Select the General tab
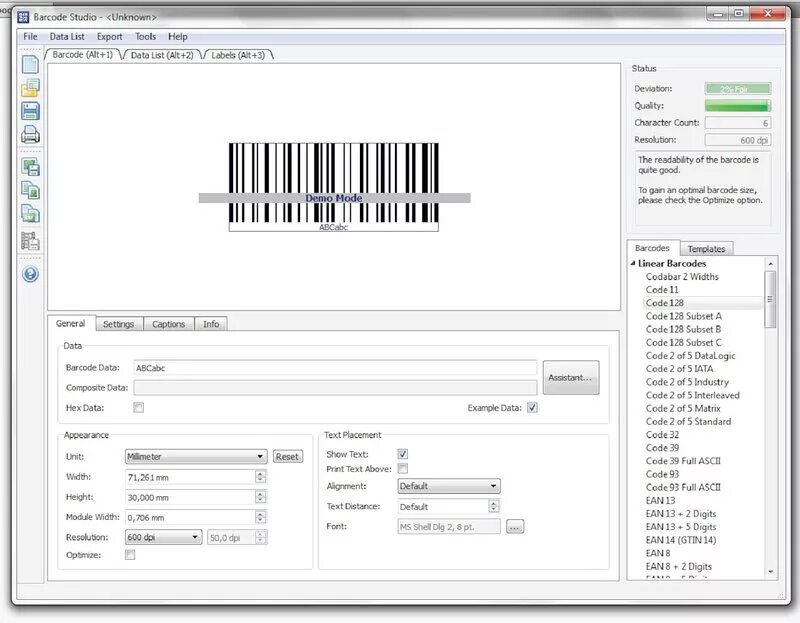Viewport: 800px width, 623px height. point(70,323)
